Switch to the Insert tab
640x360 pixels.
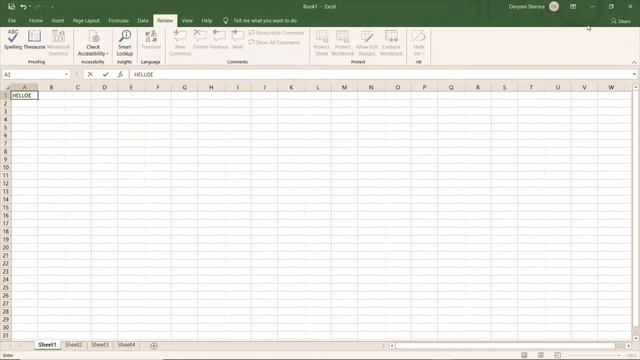58,20
